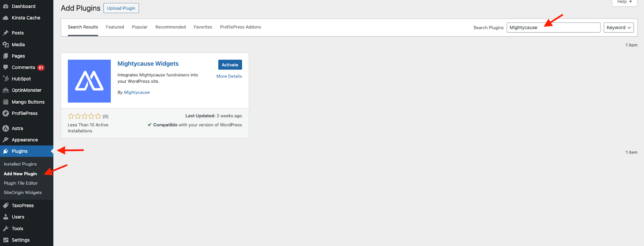Open More Details for Mightycause Widgets
Screen dimensions: 644x246
coord(229,76)
